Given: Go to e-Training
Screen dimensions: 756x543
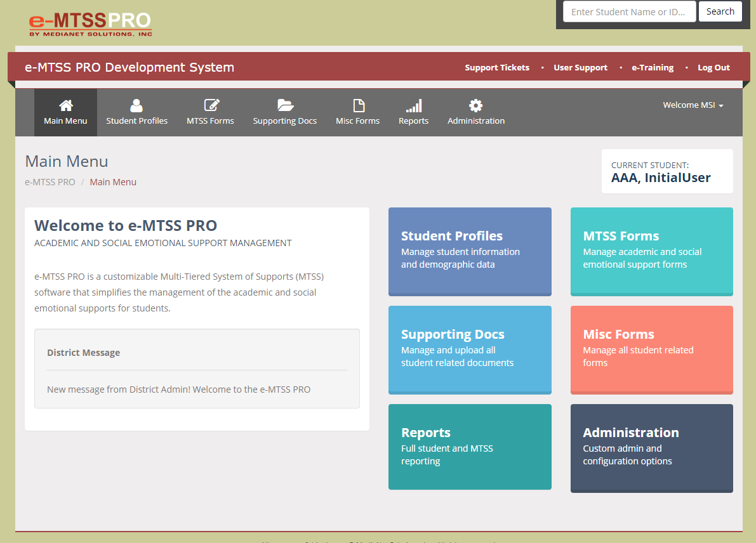Looking at the screenshot, I should tap(653, 67).
